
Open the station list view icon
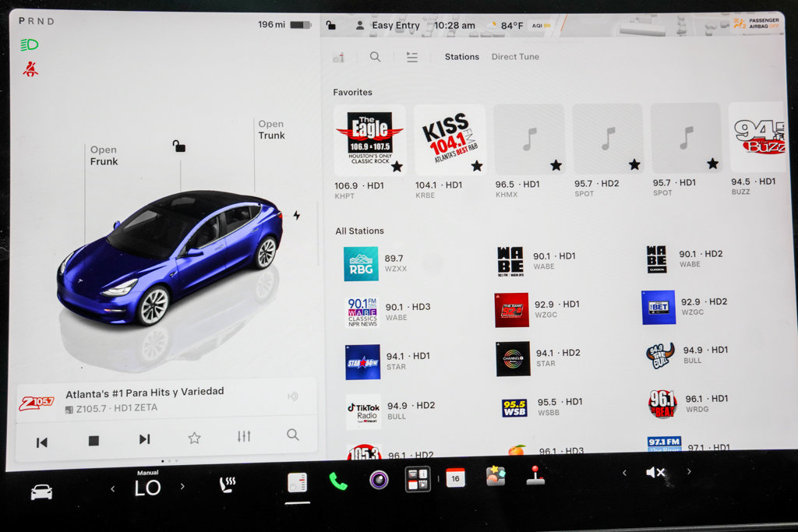(412, 57)
